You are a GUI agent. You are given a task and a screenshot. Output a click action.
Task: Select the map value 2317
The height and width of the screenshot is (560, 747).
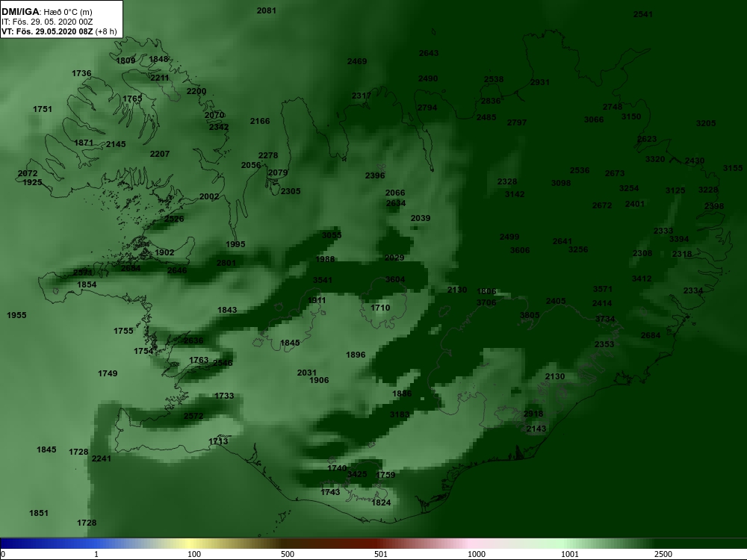(x=362, y=96)
